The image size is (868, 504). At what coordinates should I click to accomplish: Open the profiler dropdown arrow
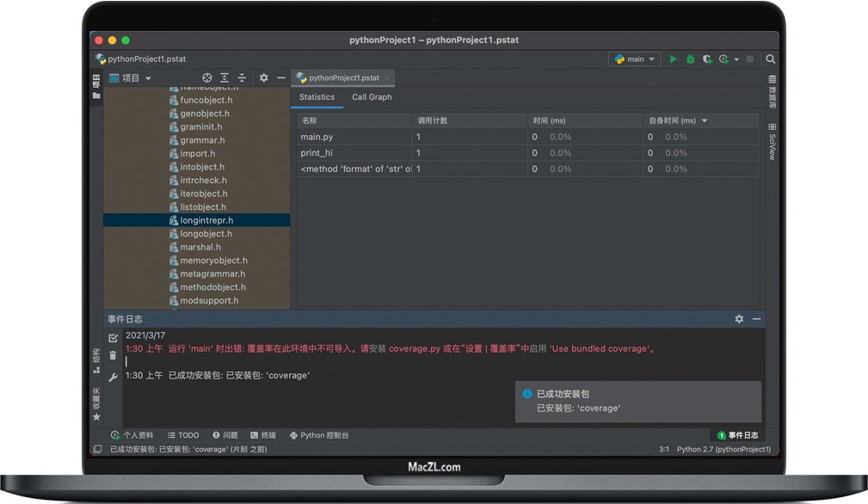736,58
